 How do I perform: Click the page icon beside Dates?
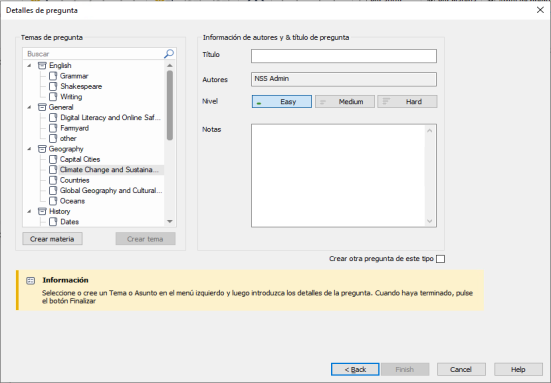pyautogui.click(x=53, y=222)
